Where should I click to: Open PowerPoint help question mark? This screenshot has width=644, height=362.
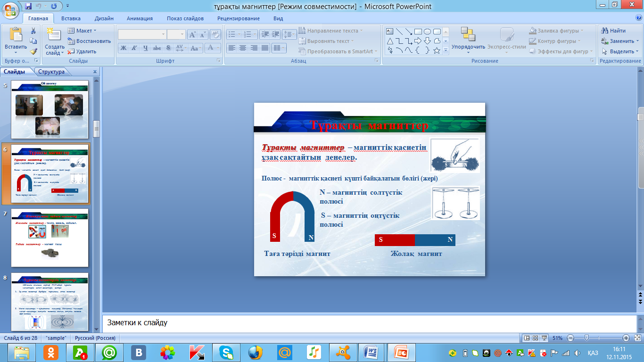click(638, 17)
